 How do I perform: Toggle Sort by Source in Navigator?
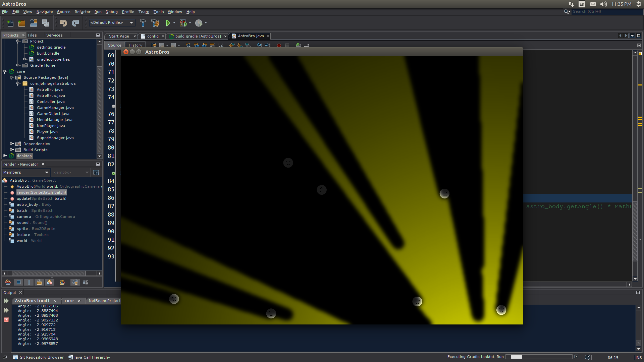[86, 282]
